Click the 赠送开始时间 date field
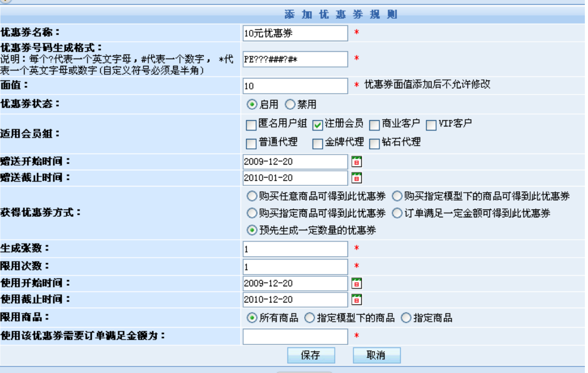The height and width of the screenshot is (373, 588). point(295,161)
